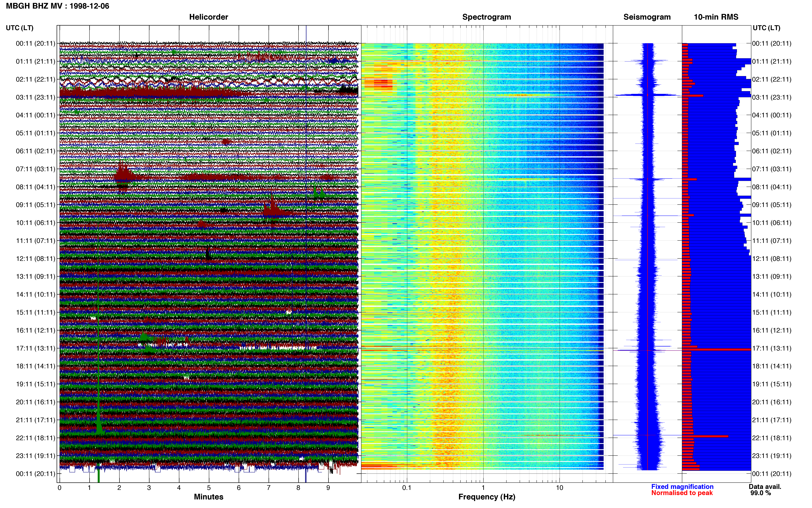Click the left time label '17:11 (13:11)'
The image size is (812, 508).
coord(35,348)
